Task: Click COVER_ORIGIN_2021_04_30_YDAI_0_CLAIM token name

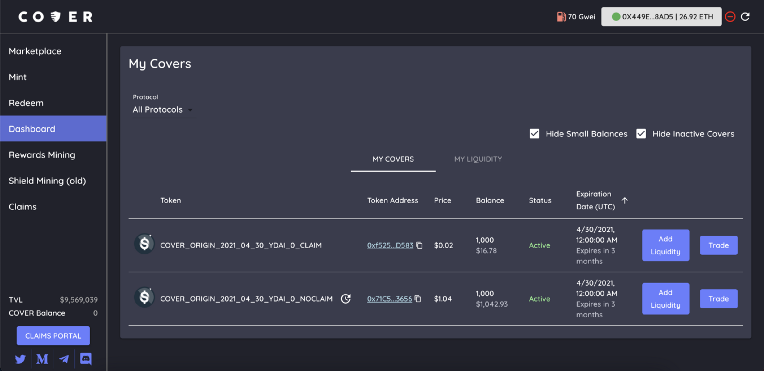Action: click(241, 245)
